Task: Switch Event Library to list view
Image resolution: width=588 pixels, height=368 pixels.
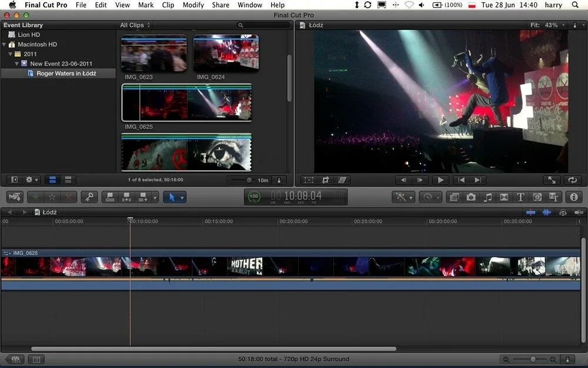Action: click(x=69, y=180)
